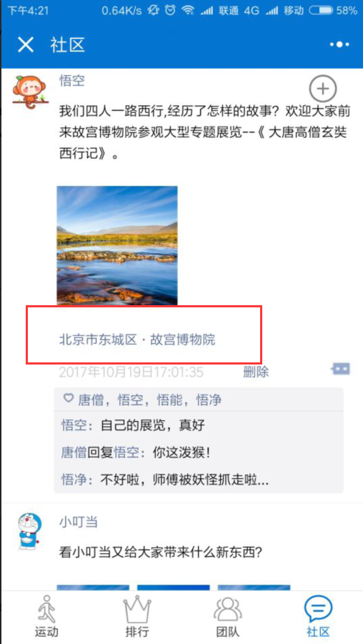Tap the battery indicator in status bar

tap(321, 10)
